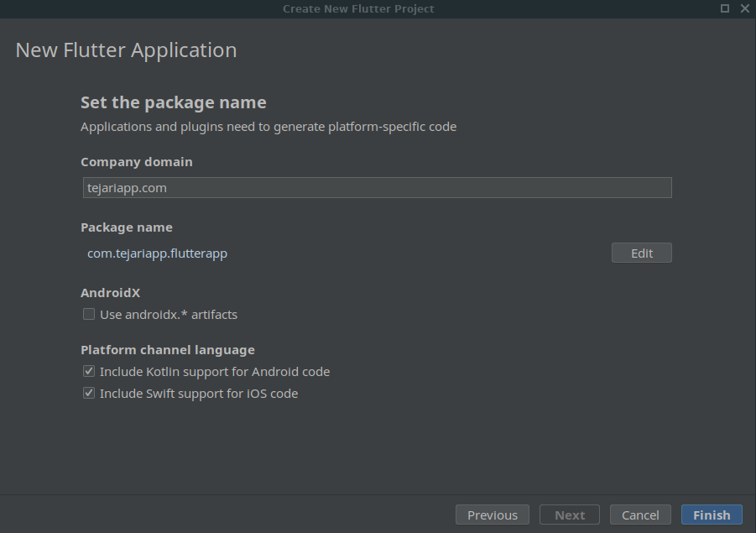
Task: Enable the Use androidx.* artifacts checkbox
Action: [x=89, y=315]
